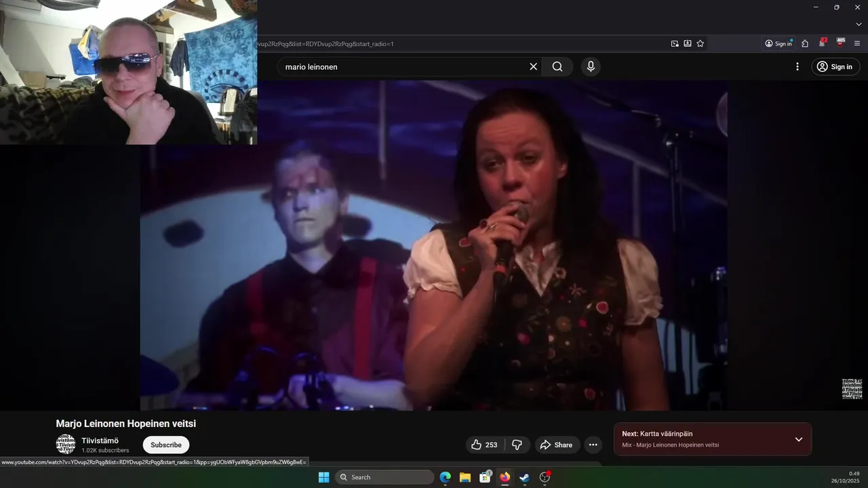Click the picture-in-picture icon in address bar
This screenshot has height=488, width=868.
[x=675, y=43]
